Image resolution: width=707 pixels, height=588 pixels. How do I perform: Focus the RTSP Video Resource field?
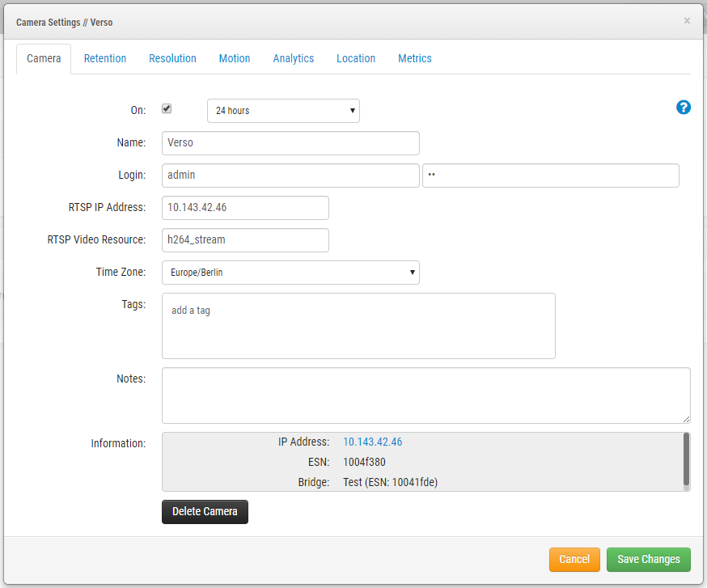245,240
